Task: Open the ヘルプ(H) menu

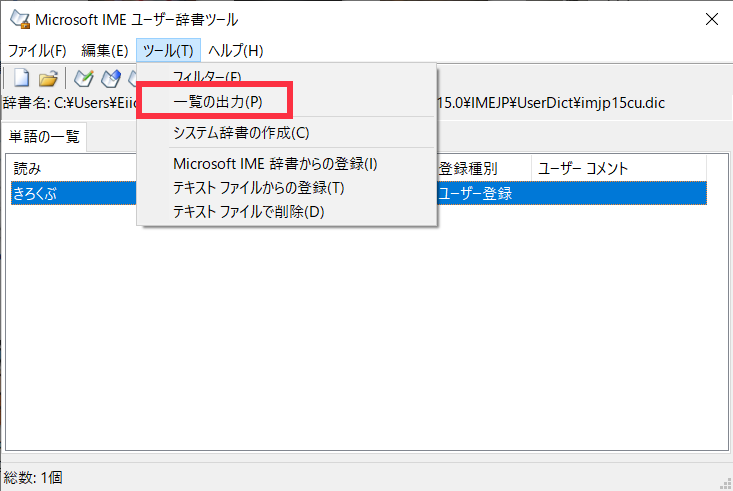Action: coord(235,50)
